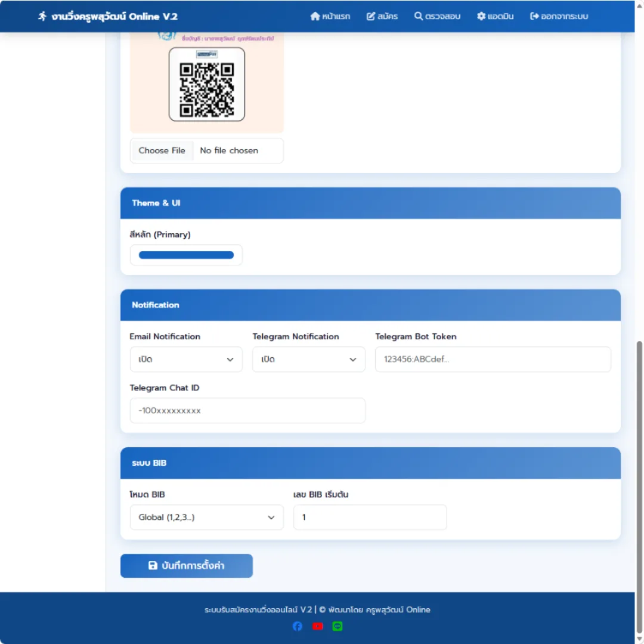Open the หน้าแรก home menu item
The width and height of the screenshot is (644, 644).
tap(330, 17)
